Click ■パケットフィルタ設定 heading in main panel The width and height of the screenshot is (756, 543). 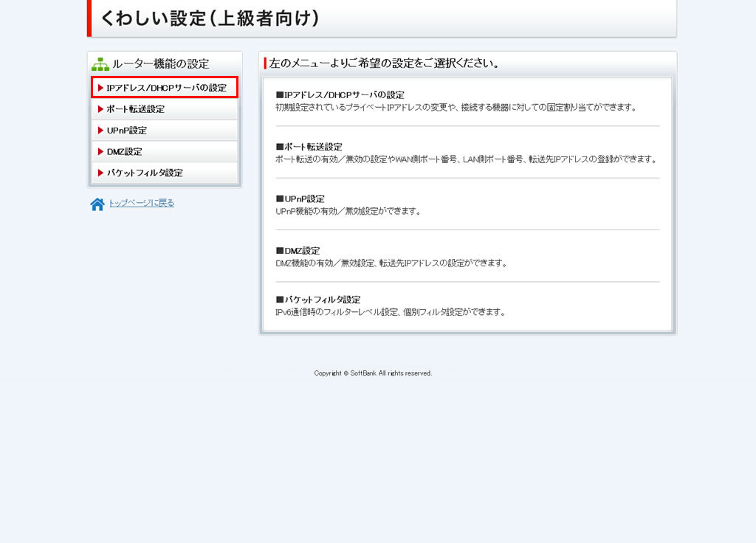[317, 300]
